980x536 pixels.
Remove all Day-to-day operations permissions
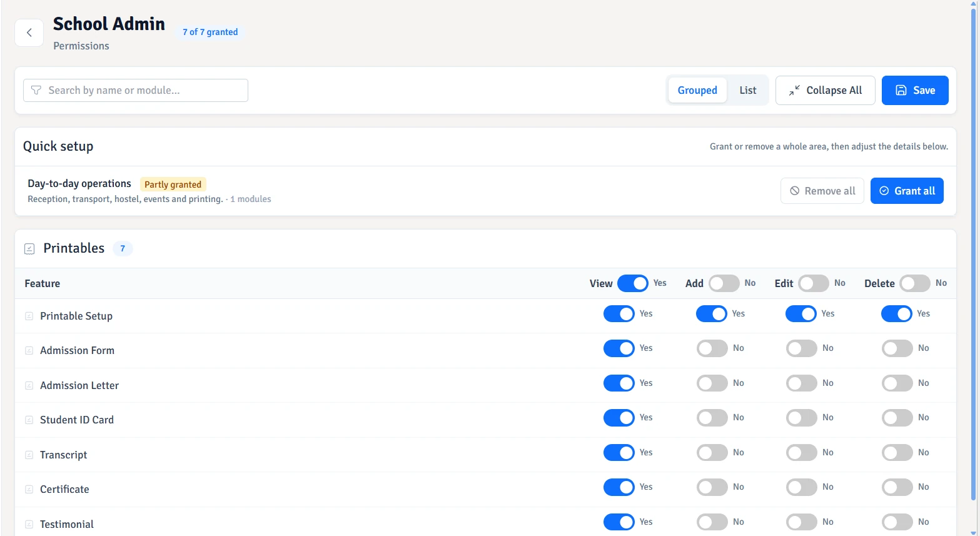(822, 191)
